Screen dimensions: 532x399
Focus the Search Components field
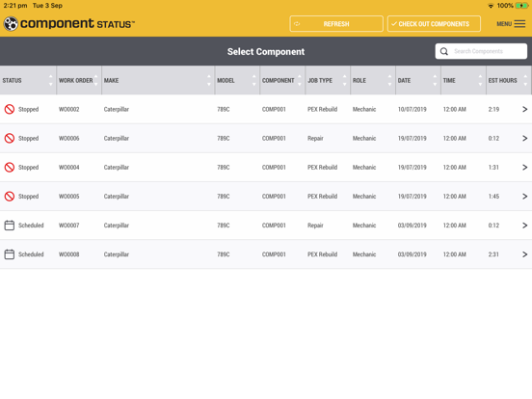pyautogui.click(x=481, y=51)
